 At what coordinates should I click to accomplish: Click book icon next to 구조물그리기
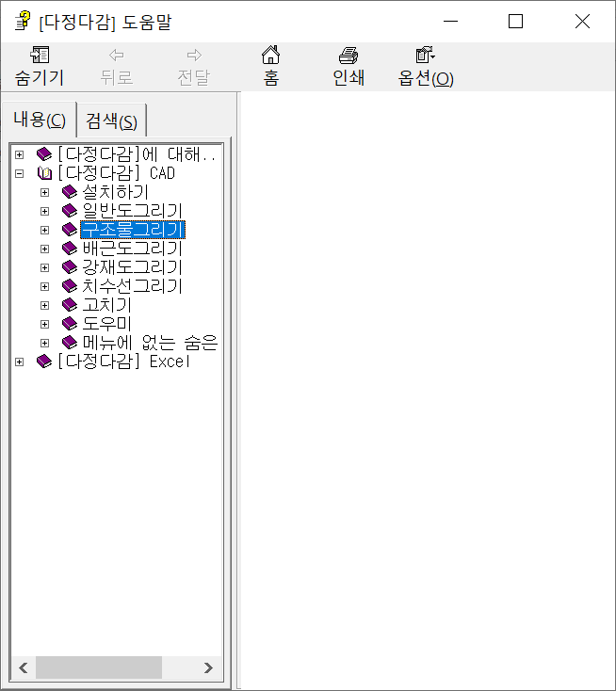pos(70,230)
